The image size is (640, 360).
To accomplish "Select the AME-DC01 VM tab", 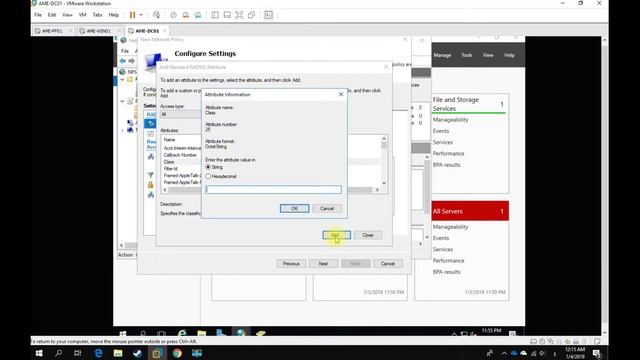I will [147, 31].
